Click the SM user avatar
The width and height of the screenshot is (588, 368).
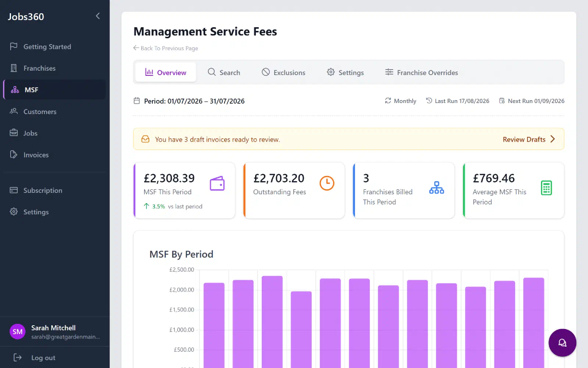(x=17, y=332)
